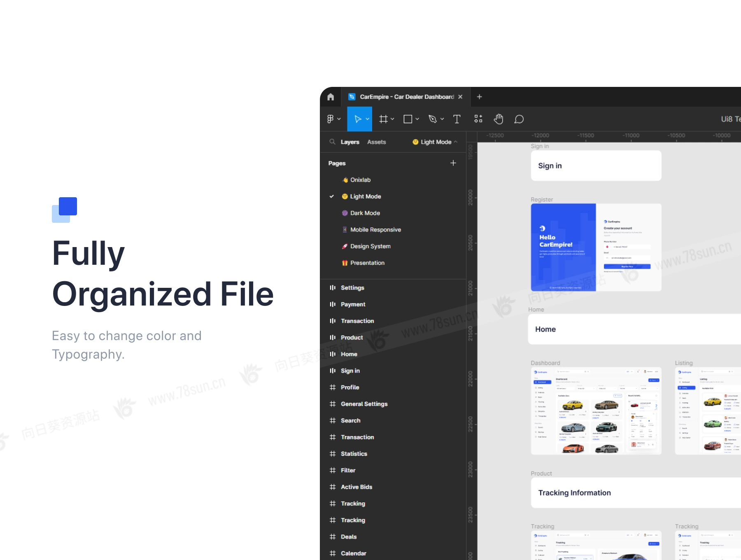
Task: Open the Presentation page
Action: coord(393,263)
